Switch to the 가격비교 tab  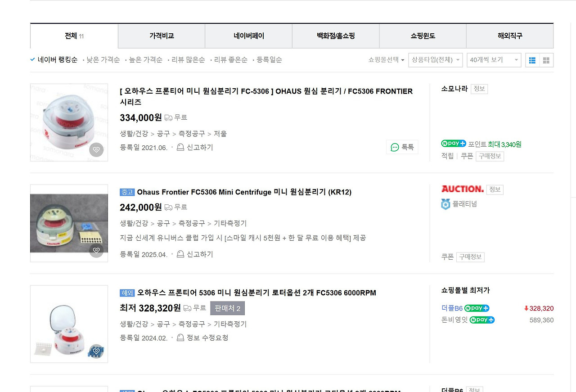[x=162, y=36]
